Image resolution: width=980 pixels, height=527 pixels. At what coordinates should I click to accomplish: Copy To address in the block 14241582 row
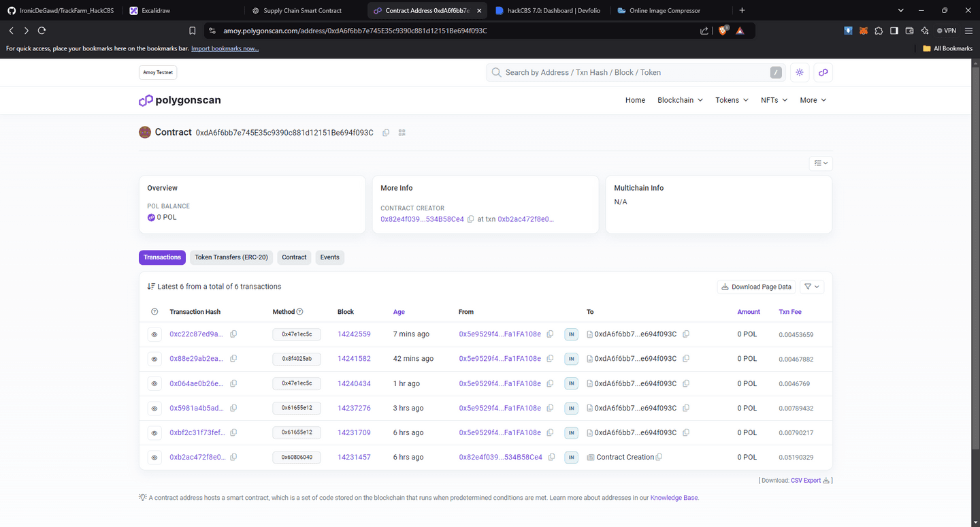[686, 359]
